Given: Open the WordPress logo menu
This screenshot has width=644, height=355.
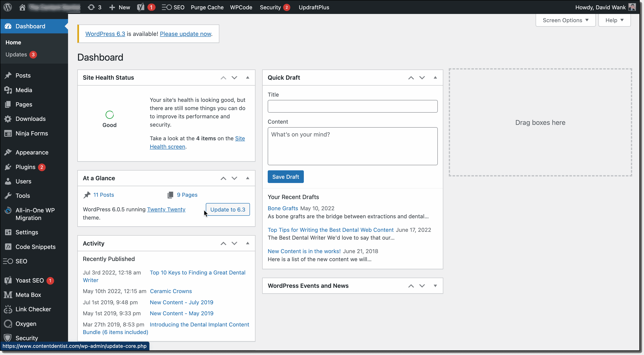Looking at the screenshot, I should (x=8, y=7).
